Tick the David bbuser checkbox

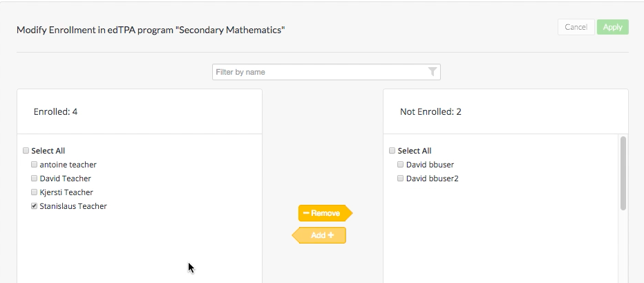[401, 165]
